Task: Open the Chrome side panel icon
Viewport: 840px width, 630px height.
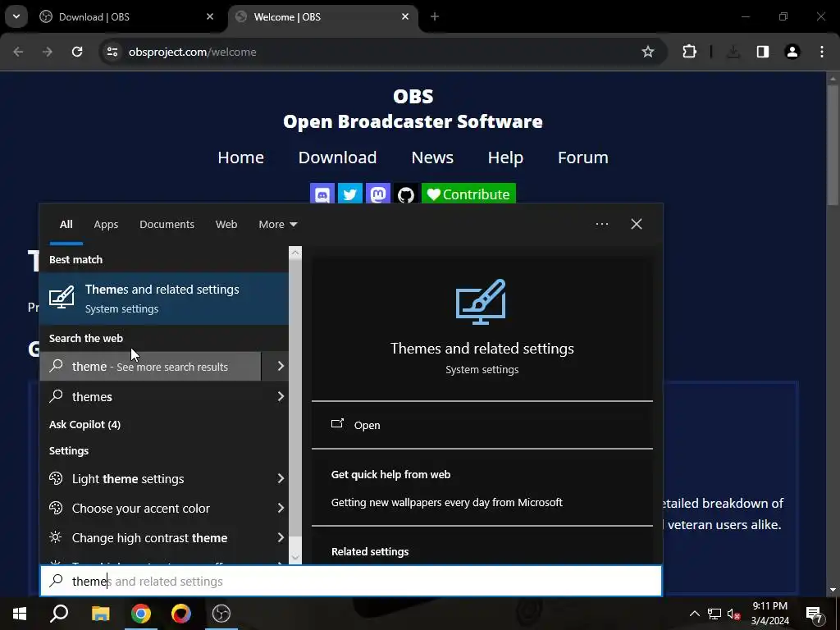Action: (x=762, y=52)
